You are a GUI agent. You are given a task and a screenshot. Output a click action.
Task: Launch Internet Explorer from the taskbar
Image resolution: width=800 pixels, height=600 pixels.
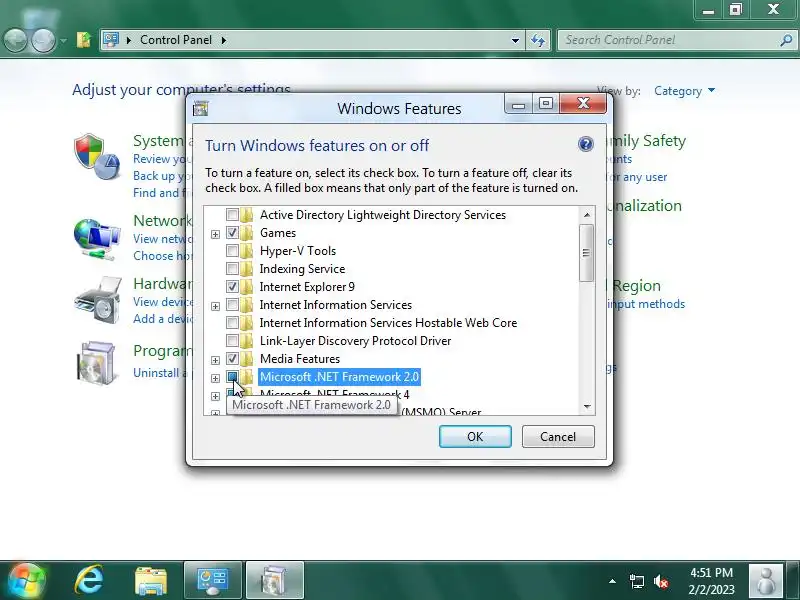[89, 581]
